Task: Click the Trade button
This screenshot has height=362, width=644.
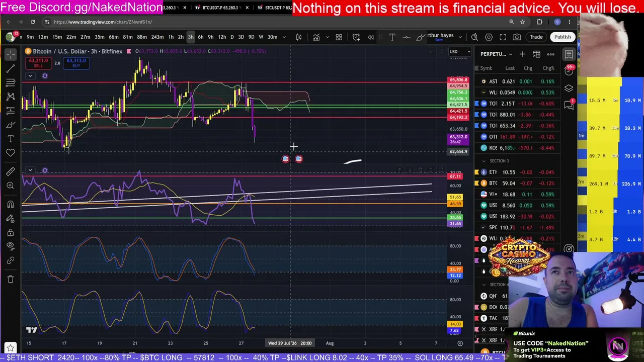Action: pos(536,37)
